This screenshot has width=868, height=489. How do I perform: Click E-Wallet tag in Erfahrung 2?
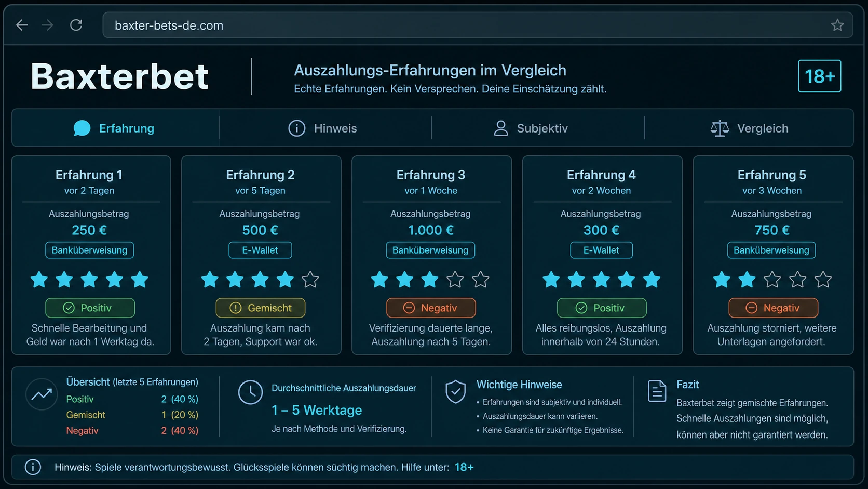(x=260, y=250)
